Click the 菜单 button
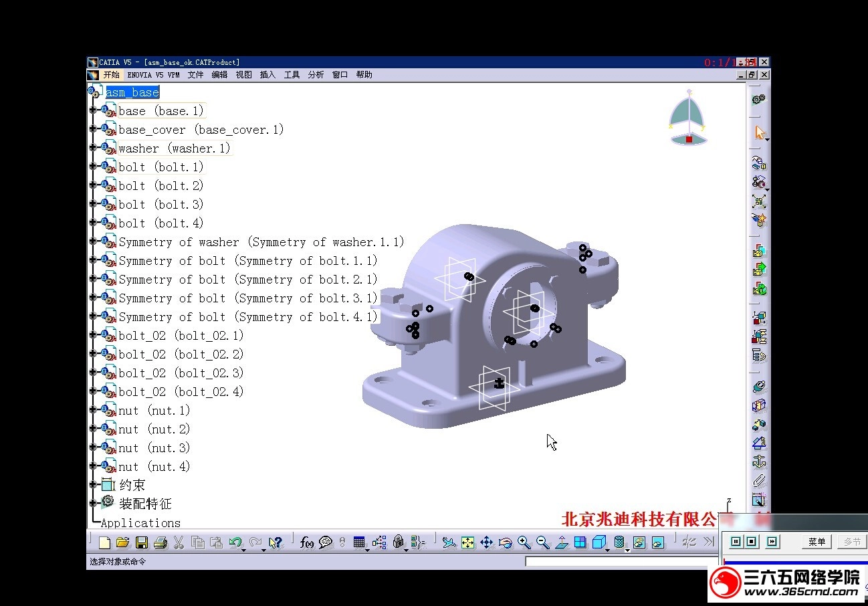This screenshot has height=606, width=868. [x=817, y=542]
